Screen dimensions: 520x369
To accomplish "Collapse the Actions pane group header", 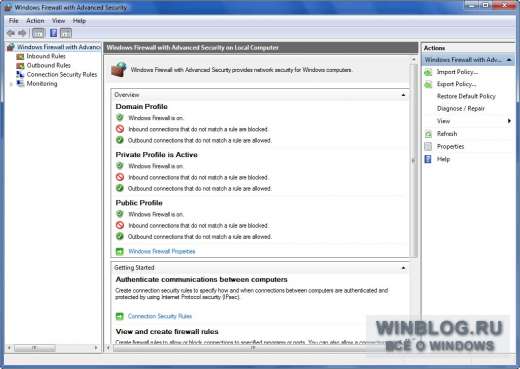I will tap(509, 60).
